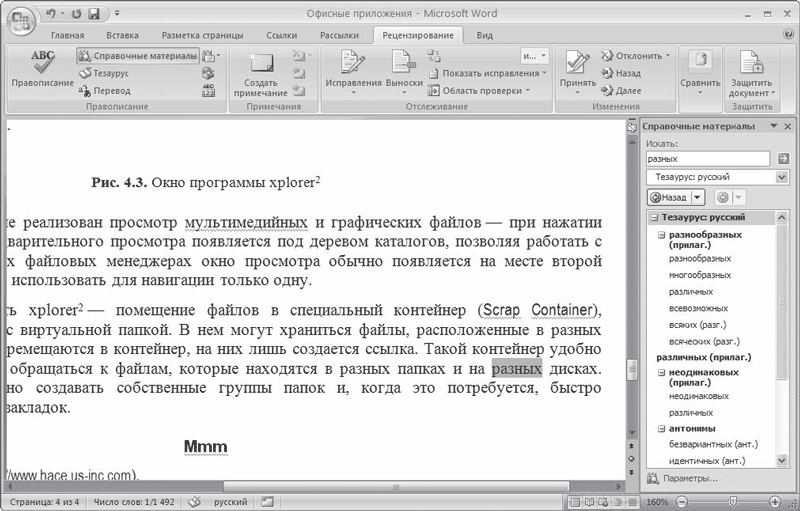The width and height of the screenshot is (800, 511).
Task: Click the set language globe icon
Action: pyautogui.click(x=208, y=73)
